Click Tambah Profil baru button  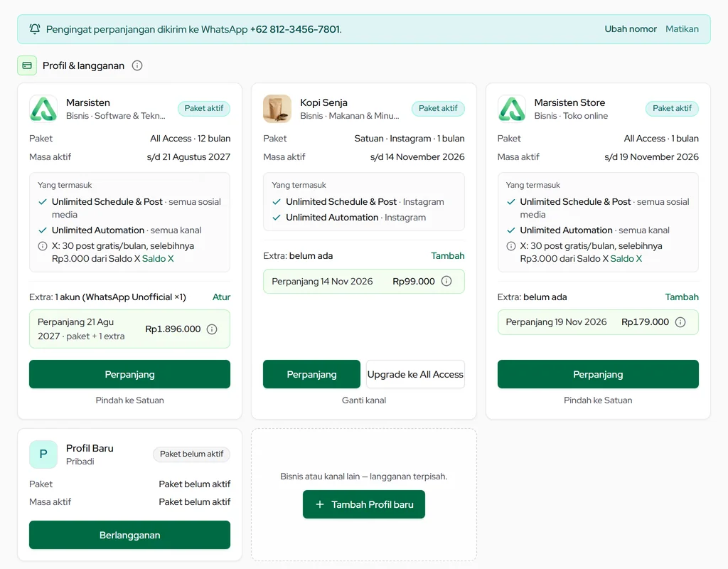point(364,504)
